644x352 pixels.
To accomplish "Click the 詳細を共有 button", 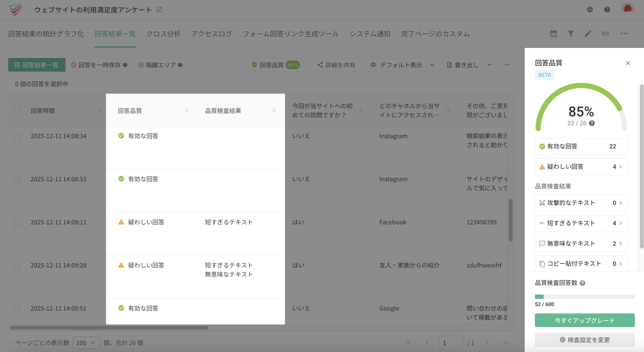I will coord(336,65).
